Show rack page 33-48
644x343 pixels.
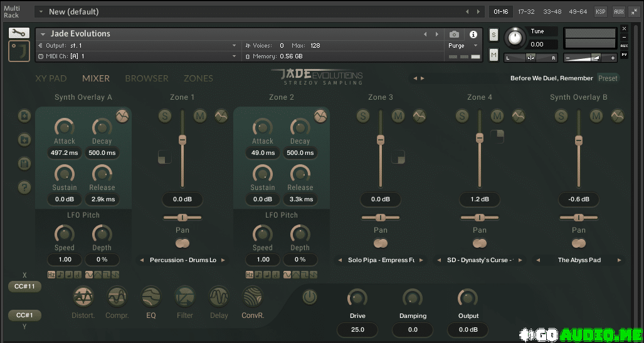click(x=552, y=11)
